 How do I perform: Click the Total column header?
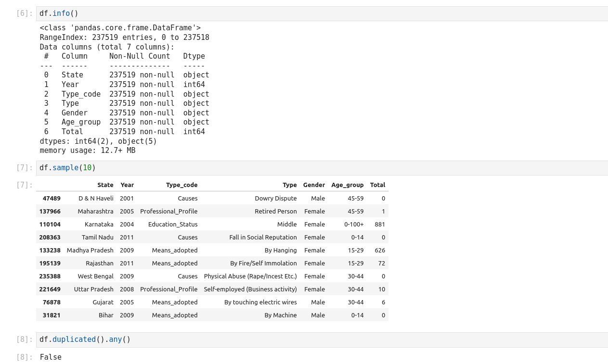tap(377, 185)
